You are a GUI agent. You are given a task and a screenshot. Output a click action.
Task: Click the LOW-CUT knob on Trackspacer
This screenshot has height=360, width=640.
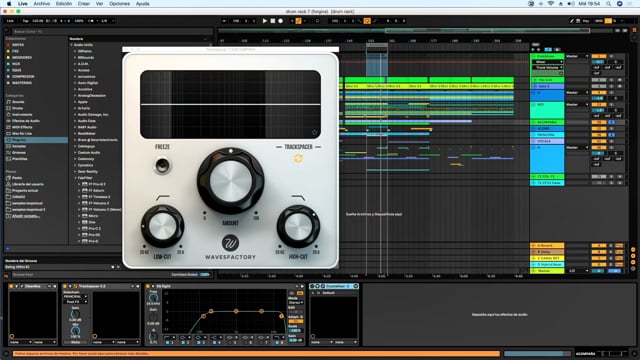coord(162,227)
